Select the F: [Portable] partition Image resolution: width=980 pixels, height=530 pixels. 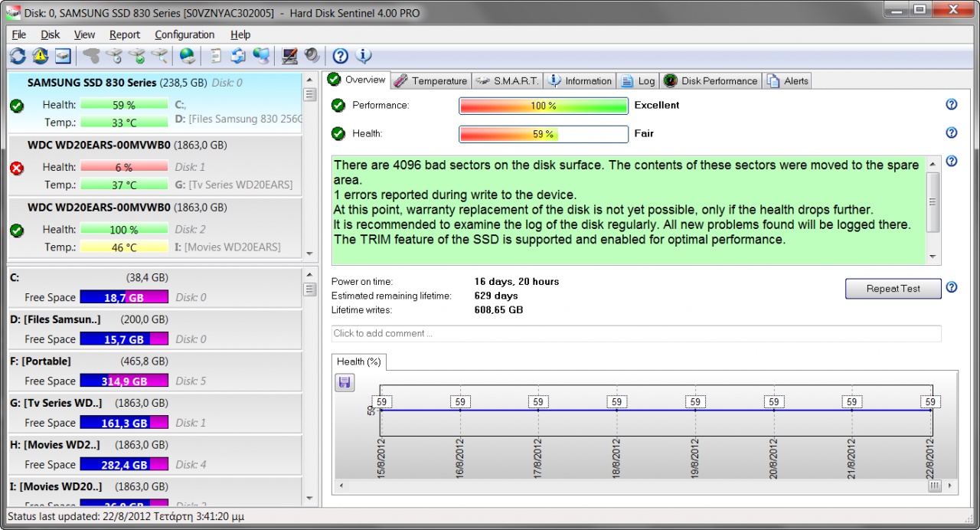[155, 371]
